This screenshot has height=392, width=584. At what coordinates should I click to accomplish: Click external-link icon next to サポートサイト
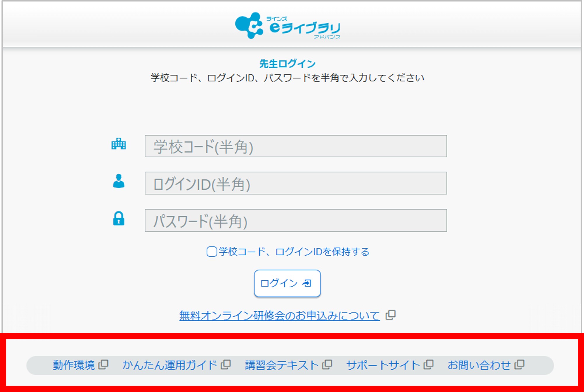click(428, 365)
